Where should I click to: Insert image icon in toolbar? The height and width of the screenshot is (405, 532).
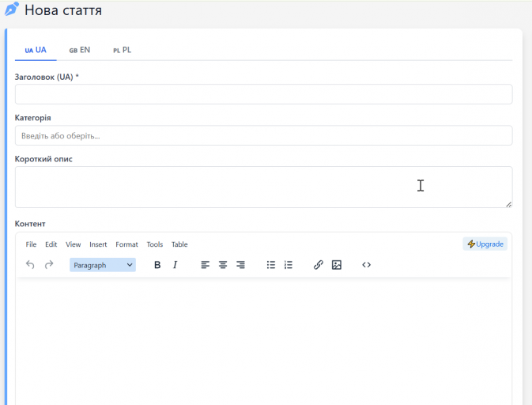336,265
